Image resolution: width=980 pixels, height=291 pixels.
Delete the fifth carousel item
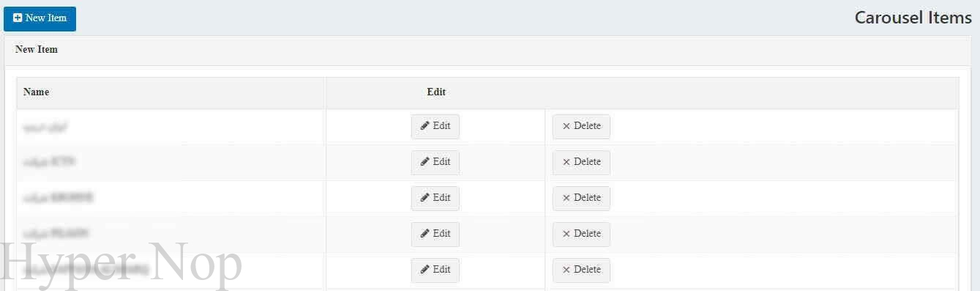point(581,270)
